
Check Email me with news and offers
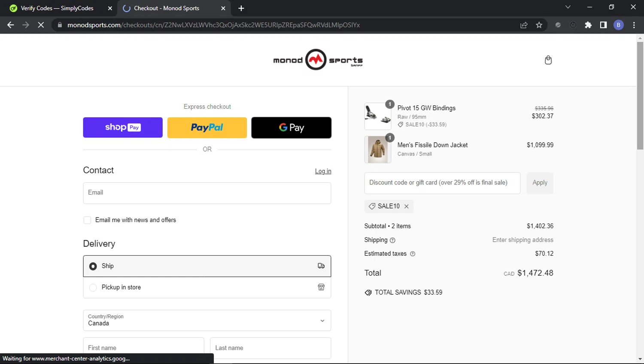[87, 220]
